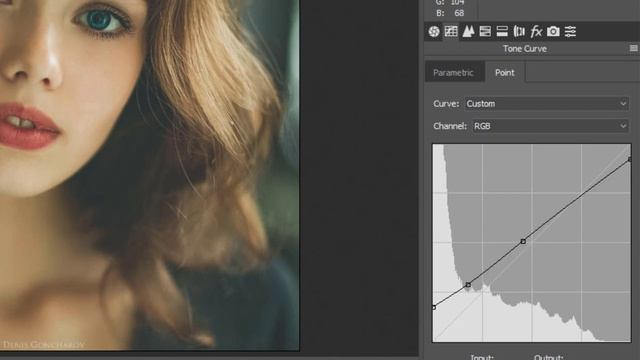
Task: Click the 'Curve:' label
Action: click(x=446, y=104)
